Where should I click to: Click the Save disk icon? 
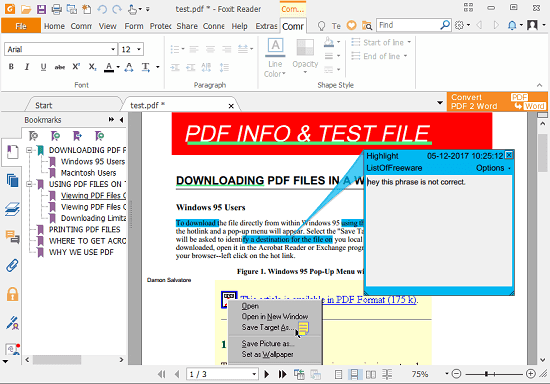tap(41, 9)
